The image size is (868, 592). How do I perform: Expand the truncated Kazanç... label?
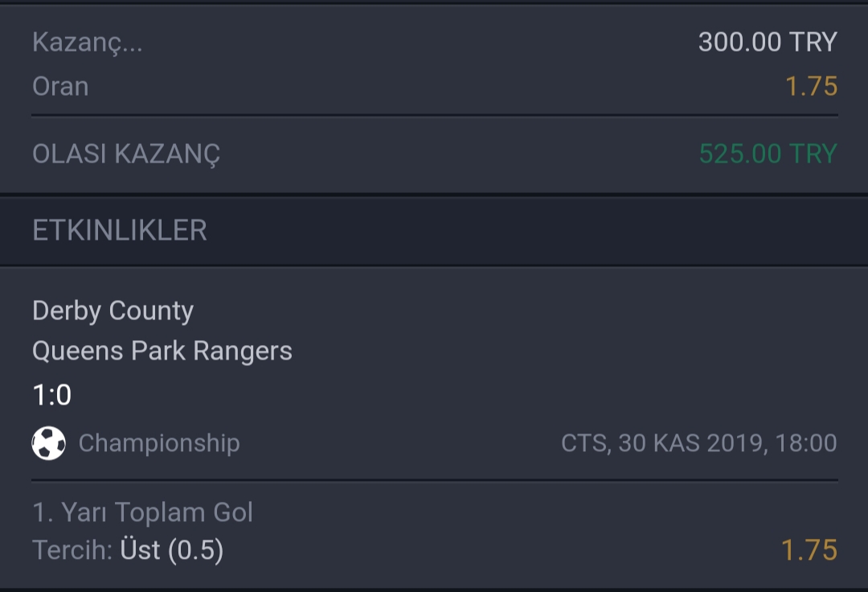tap(88, 43)
